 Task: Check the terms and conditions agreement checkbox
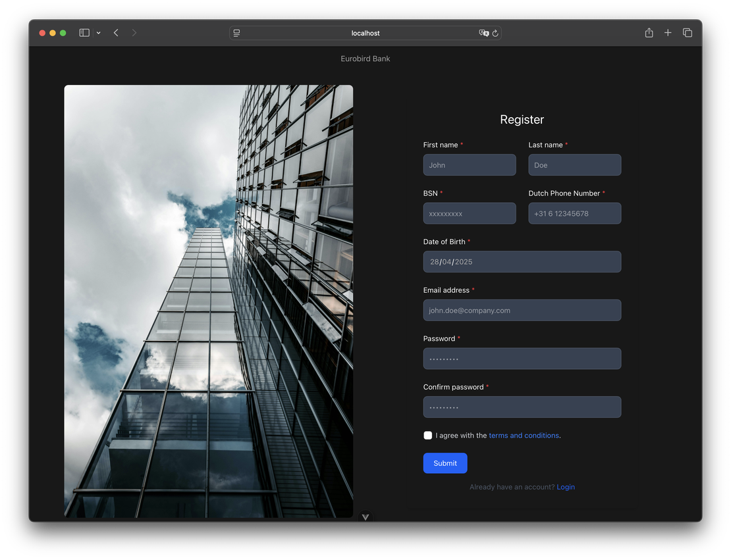(x=427, y=435)
